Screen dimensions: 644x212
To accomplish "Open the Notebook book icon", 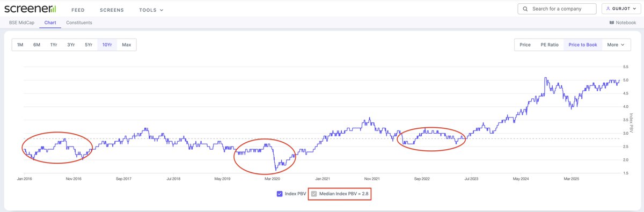I will tap(612, 23).
